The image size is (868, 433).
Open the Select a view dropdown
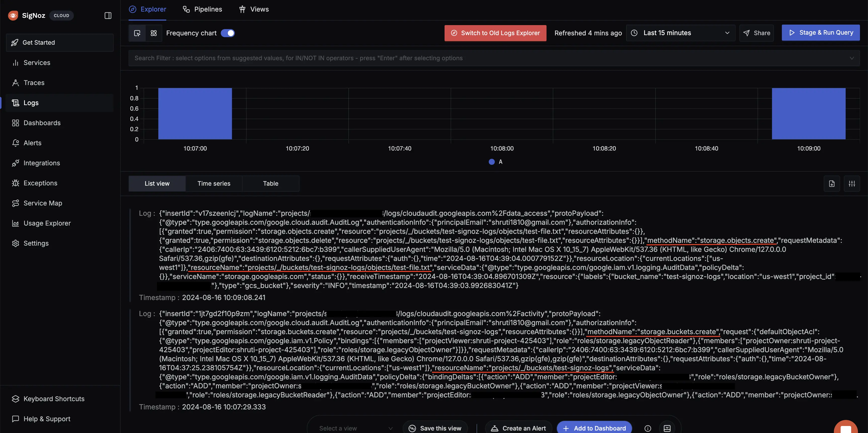356,428
